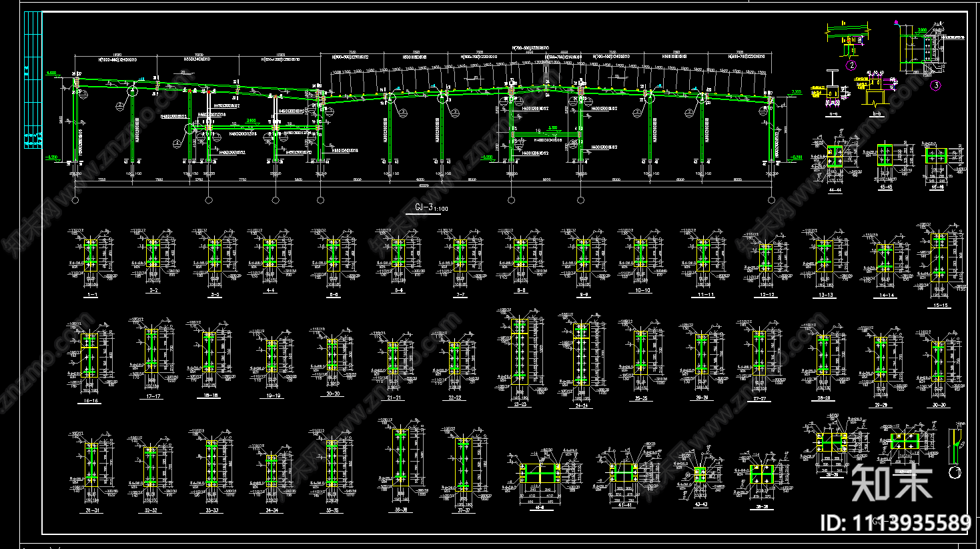Select the cyan revision table at left
Image resolution: width=980 pixels, height=549 pixels.
(x=32, y=80)
